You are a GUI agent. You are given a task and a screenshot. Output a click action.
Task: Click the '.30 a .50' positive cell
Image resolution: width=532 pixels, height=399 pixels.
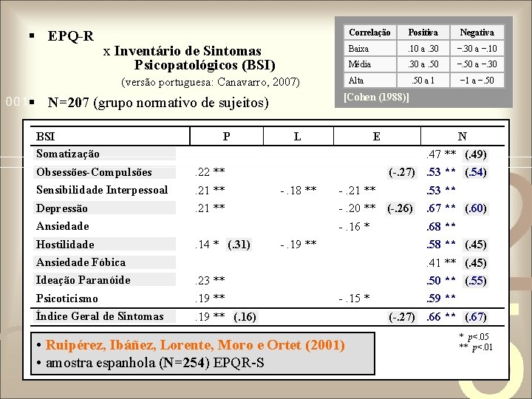[423, 64]
